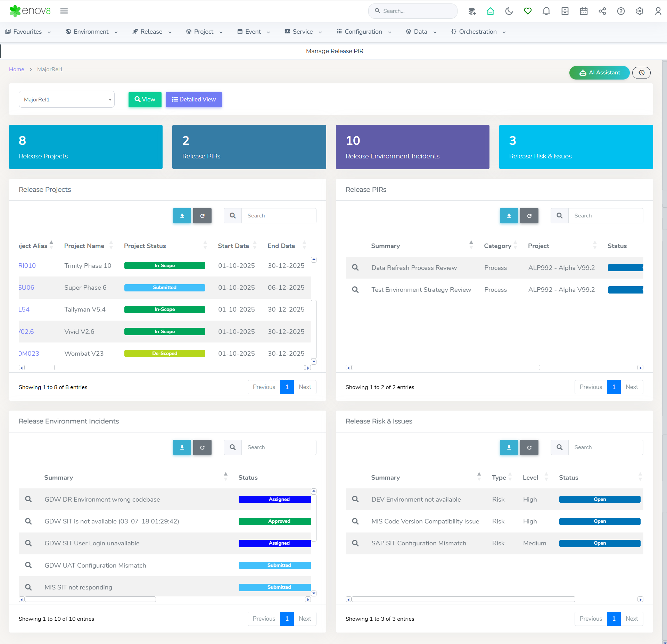Download the Release Projects table

182,216
